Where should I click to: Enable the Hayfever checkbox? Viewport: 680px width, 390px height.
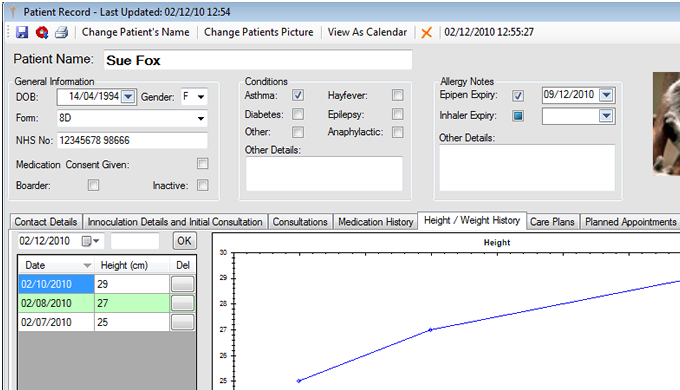(397, 95)
